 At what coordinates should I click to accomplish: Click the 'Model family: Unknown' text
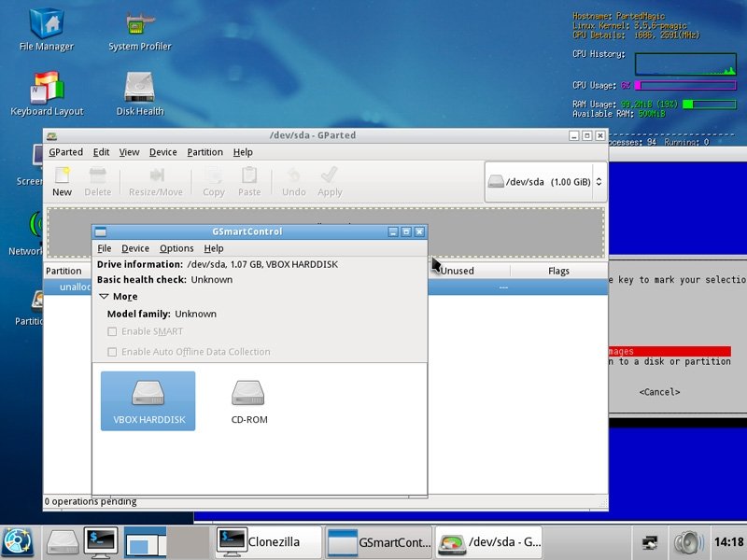tap(162, 314)
